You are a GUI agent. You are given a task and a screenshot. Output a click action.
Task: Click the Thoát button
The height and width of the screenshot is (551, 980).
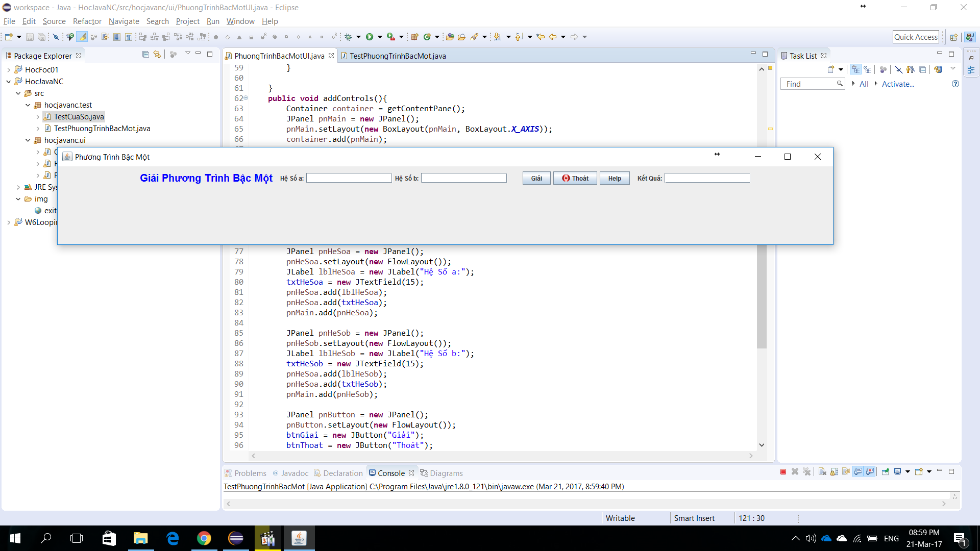tap(575, 178)
